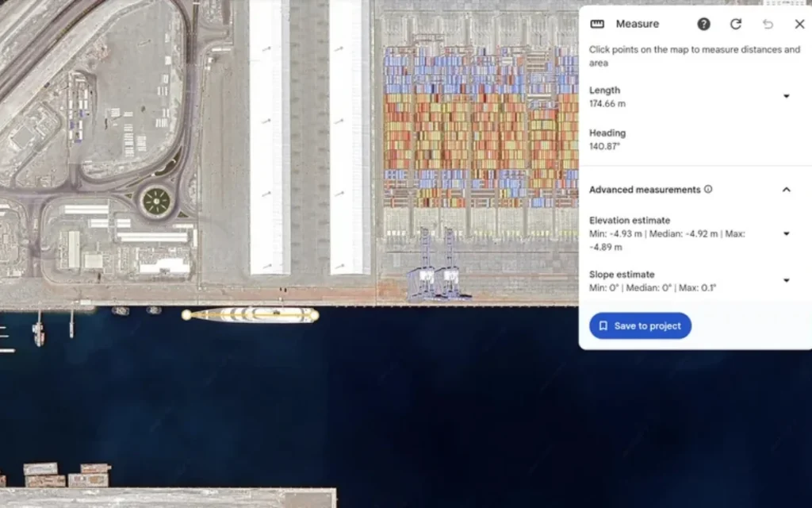812x508 pixels.
Task: Click the Heading value 140.87°
Action: tap(607, 147)
